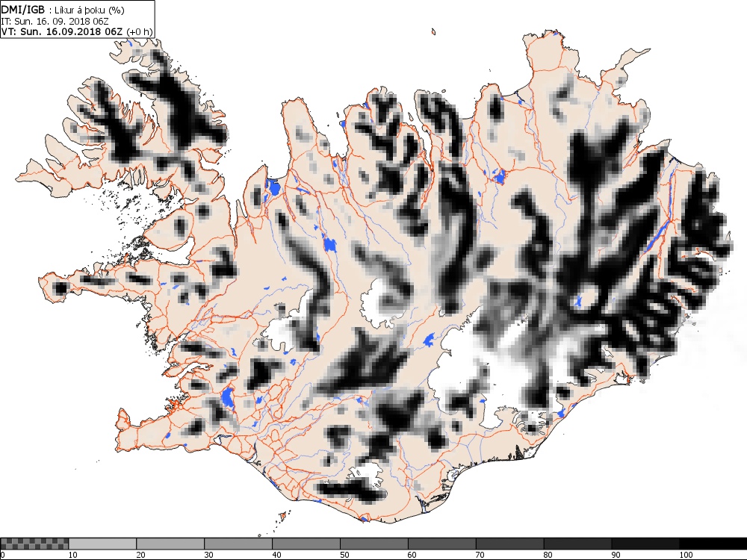The height and width of the screenshot is (560, 747).
Task: Choose the 50–60 legend swatch
Action: click(x=374, y=544)
